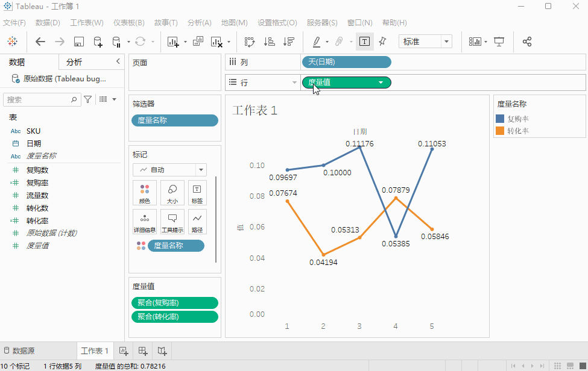The height and width of the screenshot is (371, 588).
Task: Open the 详细信息 detail marks card
Action: pos(145,222)
